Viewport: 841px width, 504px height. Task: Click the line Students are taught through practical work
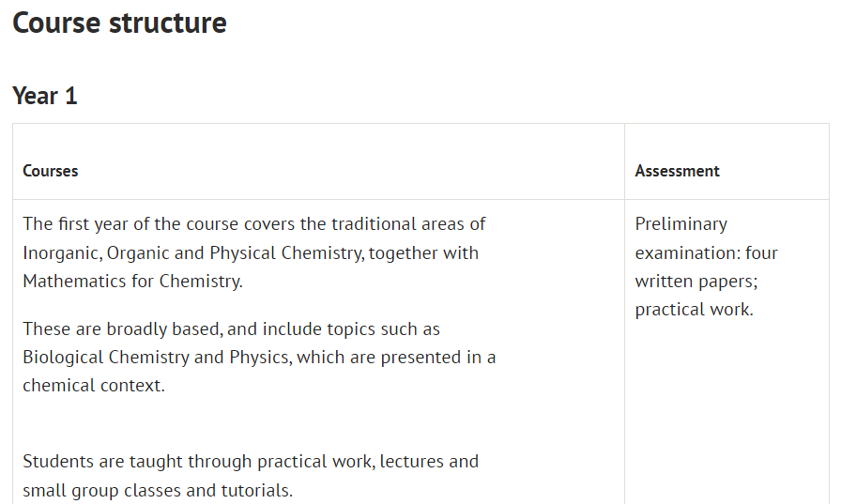[251, 462]
